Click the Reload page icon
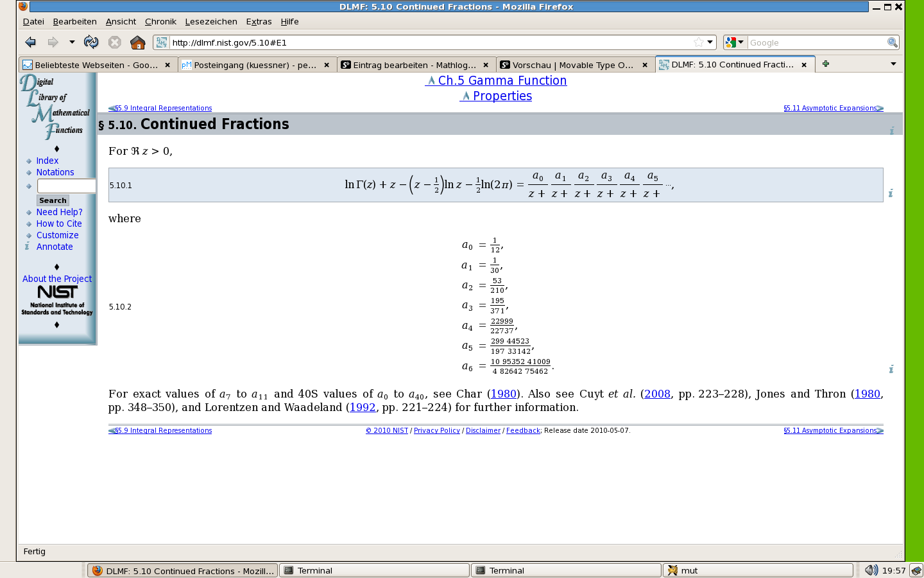Screen dimensions: 924x578 click(x=91, y=42)
